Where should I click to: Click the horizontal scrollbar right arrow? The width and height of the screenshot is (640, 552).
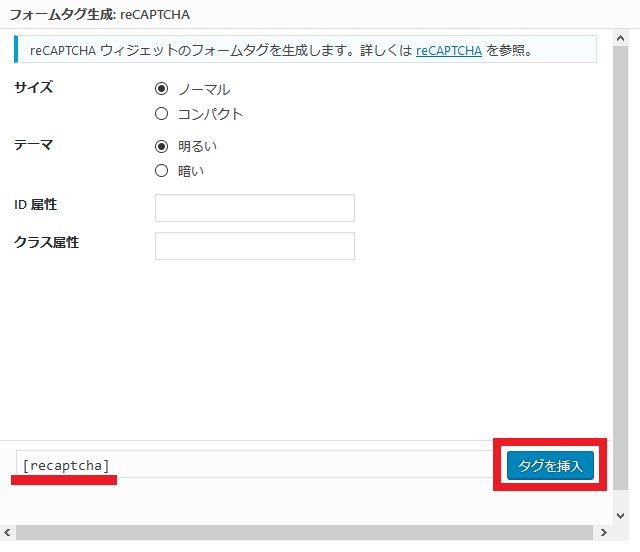point(603,532)
